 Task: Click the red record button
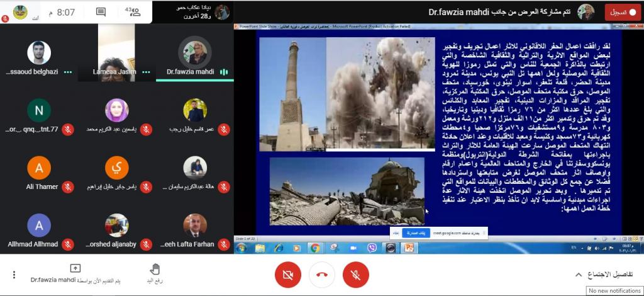(x=623, y=12)
